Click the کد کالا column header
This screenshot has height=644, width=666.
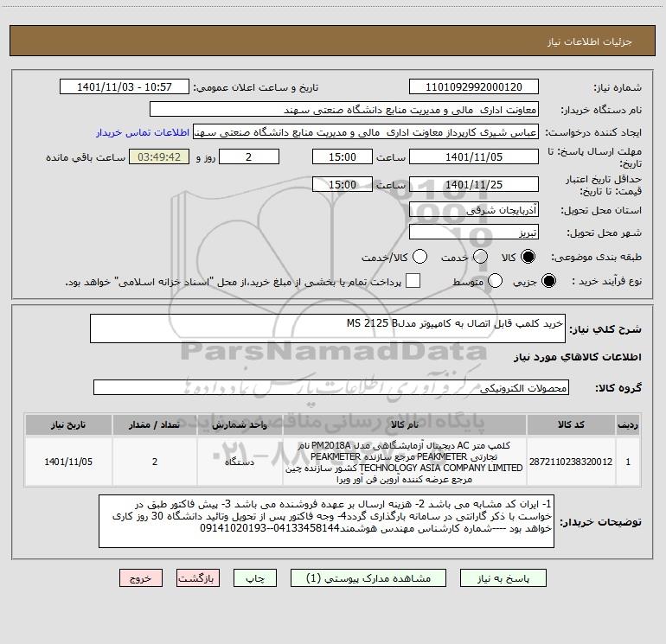coord(571,424)
